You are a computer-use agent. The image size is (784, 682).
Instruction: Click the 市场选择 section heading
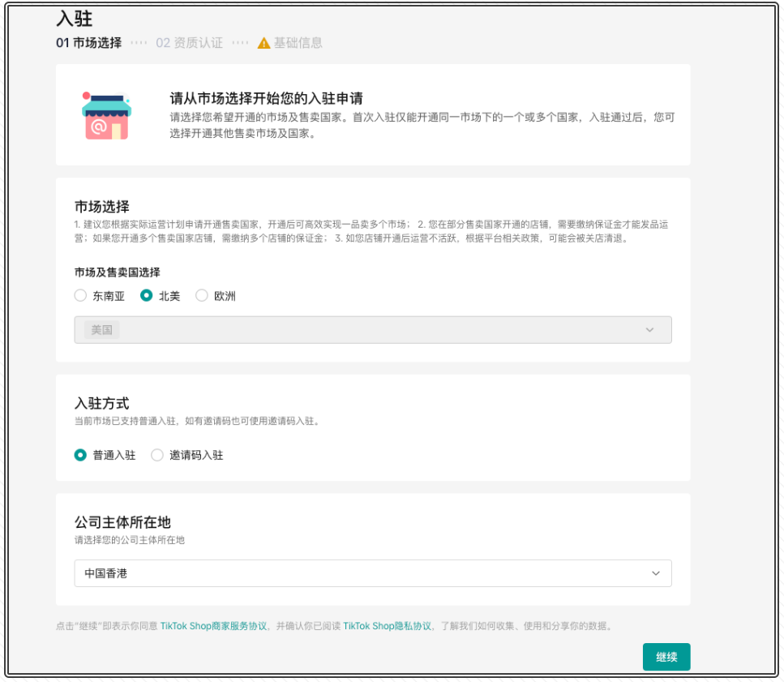coord(101,206)
